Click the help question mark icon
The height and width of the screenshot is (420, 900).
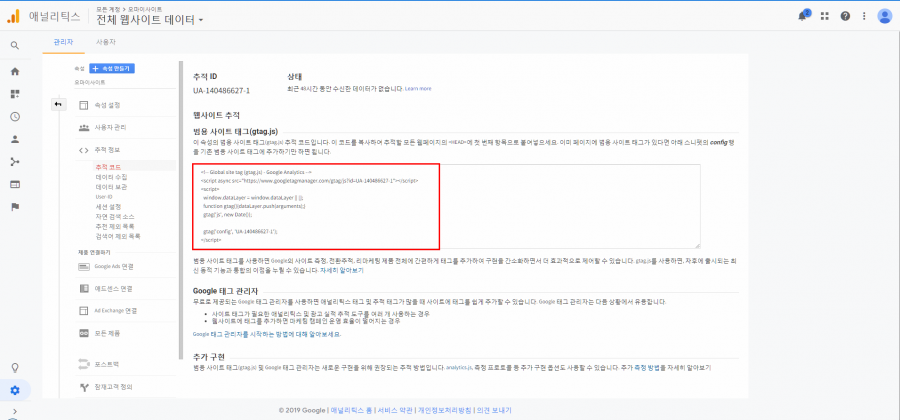[x=845, y=16]
